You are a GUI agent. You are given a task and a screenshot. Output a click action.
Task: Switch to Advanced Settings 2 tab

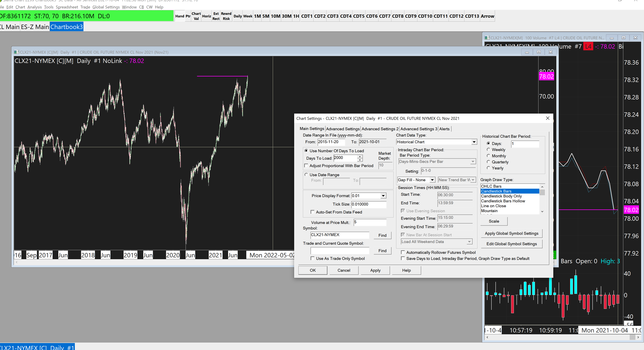click(x=380, y=129)
